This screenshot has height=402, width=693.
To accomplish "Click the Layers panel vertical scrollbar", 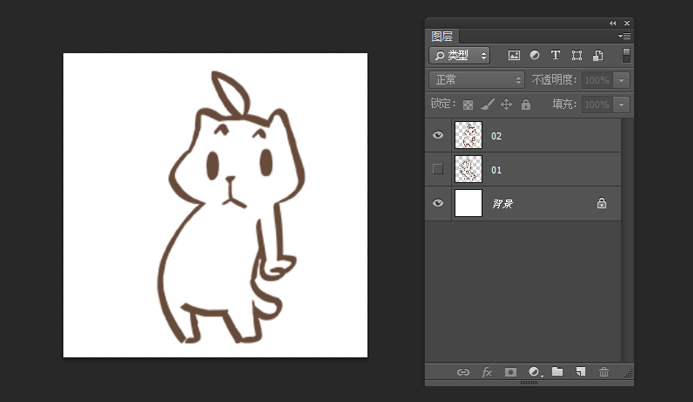I will 627,240.
